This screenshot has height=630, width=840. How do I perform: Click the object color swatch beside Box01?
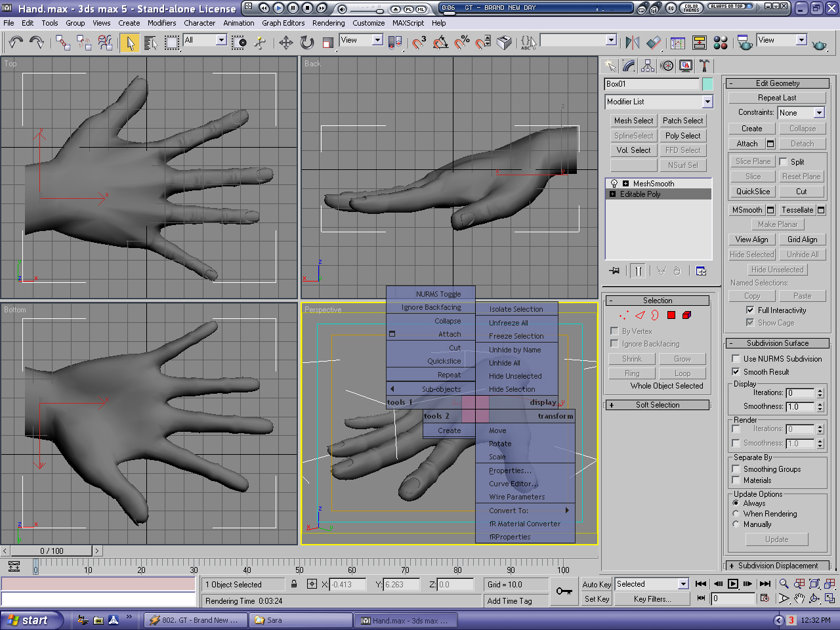tap(707, 84)
